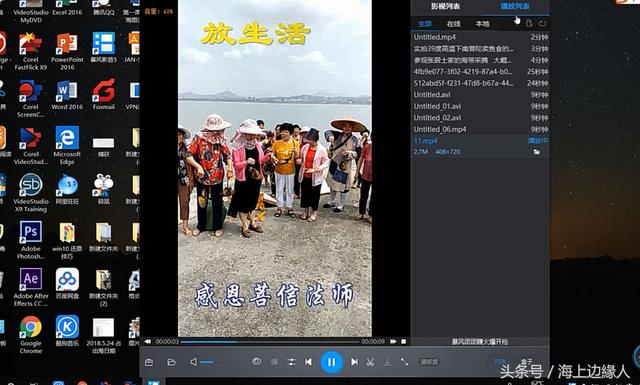Select Untitled_01.avi in the playlist
Image resolution: width=640 pixels, height=385 pixels.
point(480,106)
